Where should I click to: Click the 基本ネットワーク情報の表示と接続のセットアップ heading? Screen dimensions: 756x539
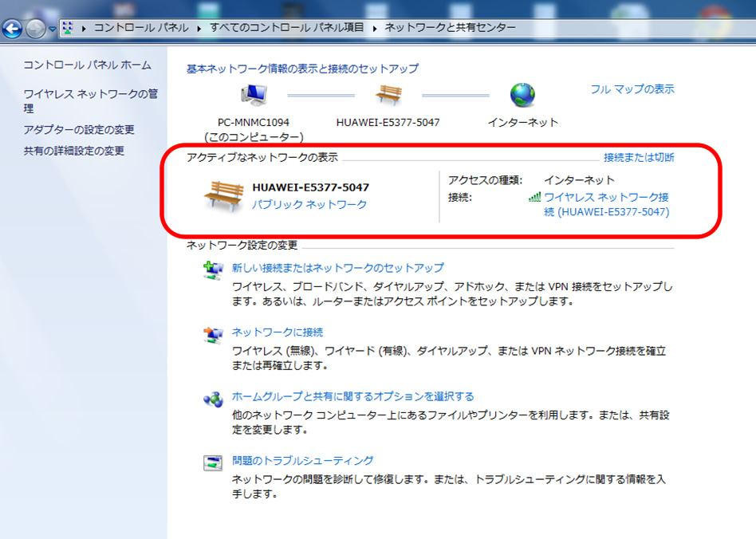pyautogui.click(x=303, y=69)
